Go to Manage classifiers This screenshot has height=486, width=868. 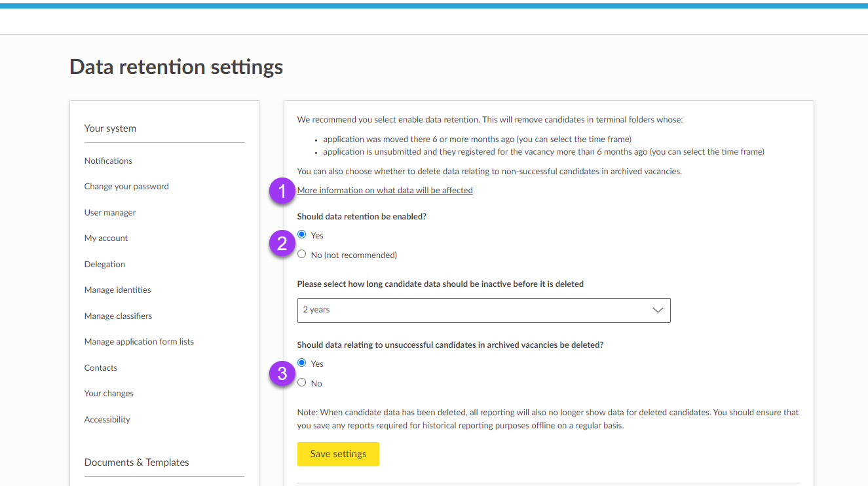pos(118,316)
